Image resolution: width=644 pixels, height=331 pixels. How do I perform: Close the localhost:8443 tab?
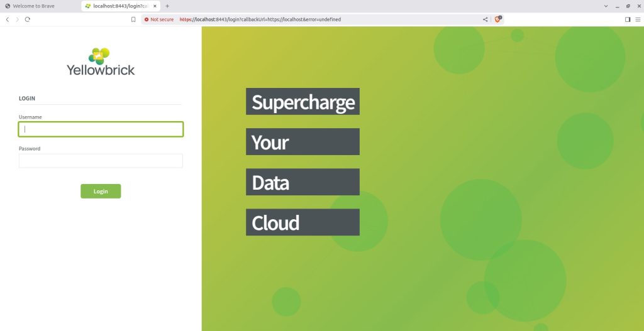pos(155,6)
